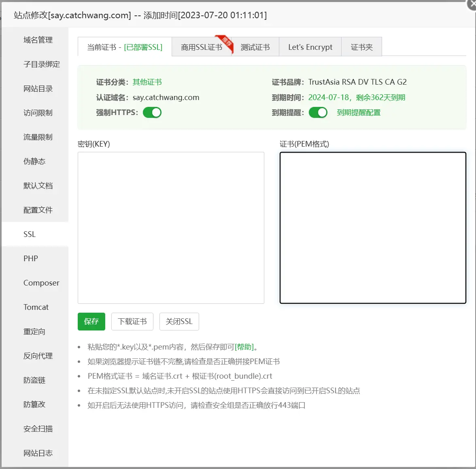The height and width of the screenshot is (469, 476).
Task: View the 当前证书 tab
Action: tap(124, 47)
